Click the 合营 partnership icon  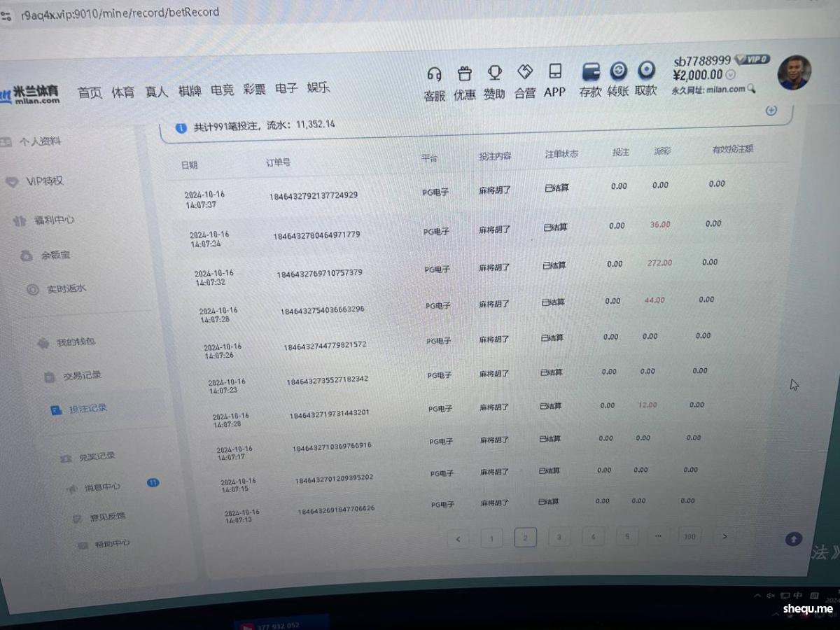[524, 71]
